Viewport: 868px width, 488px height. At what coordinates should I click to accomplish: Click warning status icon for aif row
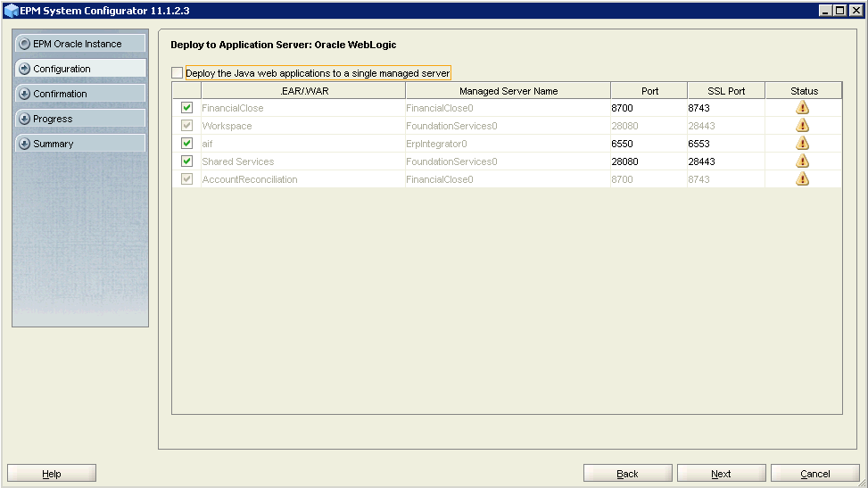802,143
